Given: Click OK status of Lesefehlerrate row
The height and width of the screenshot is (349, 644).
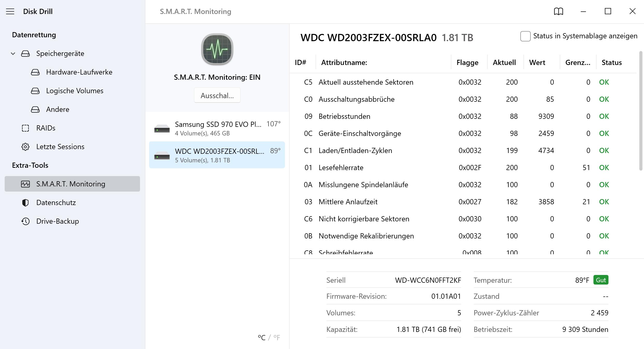Looking at the screenshot, I should 604,168.
